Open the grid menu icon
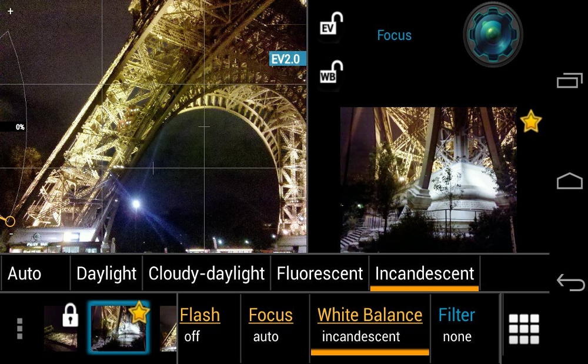The image size is (588, 364). coord(523,329)
